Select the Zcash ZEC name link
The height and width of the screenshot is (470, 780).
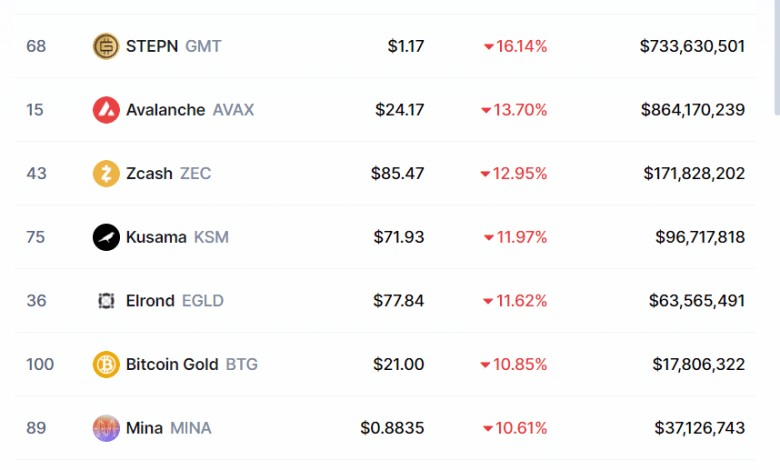168,174
